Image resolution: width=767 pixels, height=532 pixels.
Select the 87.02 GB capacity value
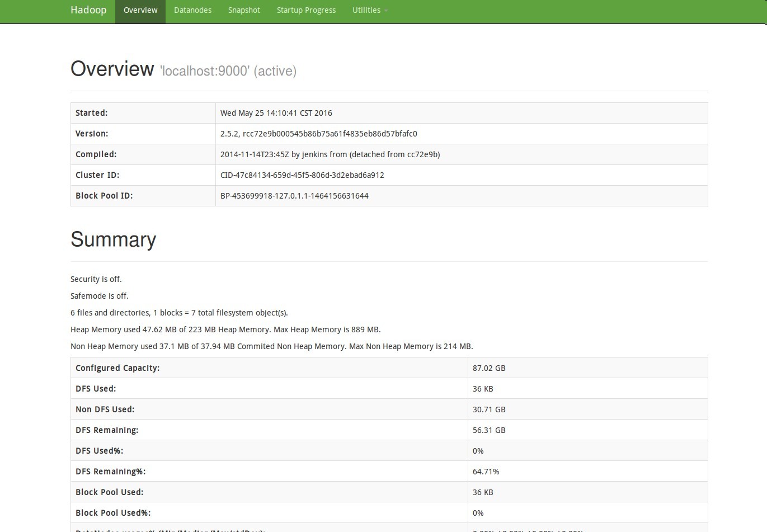coord(489,368)
